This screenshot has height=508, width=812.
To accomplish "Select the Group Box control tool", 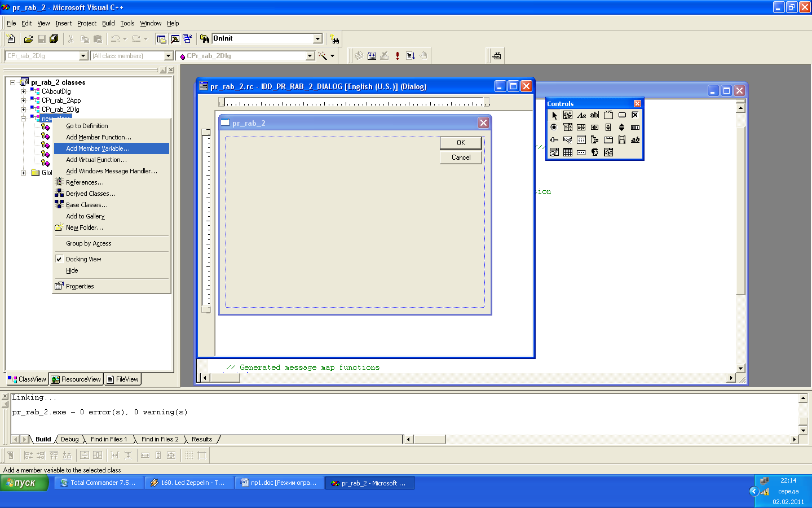I will click(608, 115).
